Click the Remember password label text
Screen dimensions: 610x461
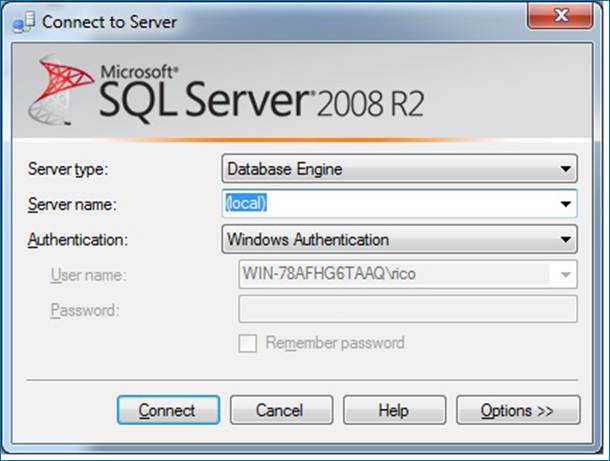335,343
